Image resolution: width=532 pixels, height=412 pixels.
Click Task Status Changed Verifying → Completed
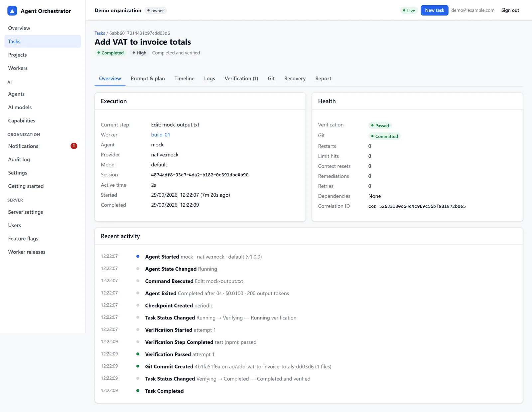coord(228,379)
